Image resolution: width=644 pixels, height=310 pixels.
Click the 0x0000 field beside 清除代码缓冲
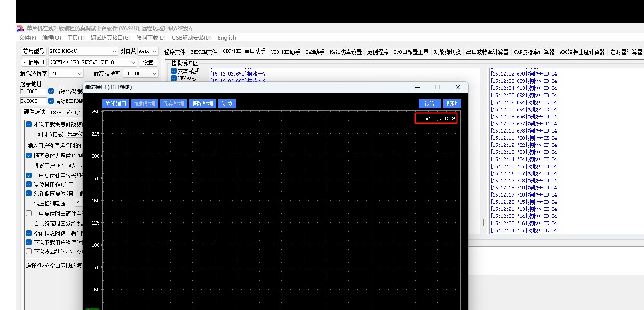coord(33,91)
